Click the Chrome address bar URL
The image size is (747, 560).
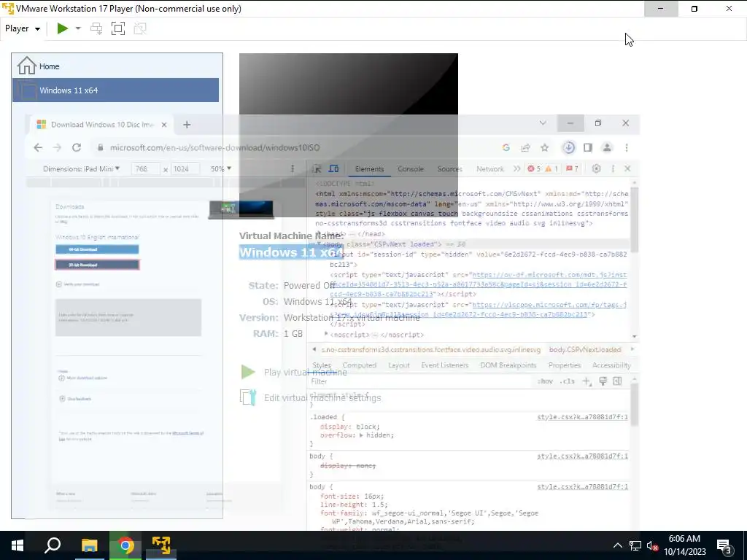[x=215, y=147]
